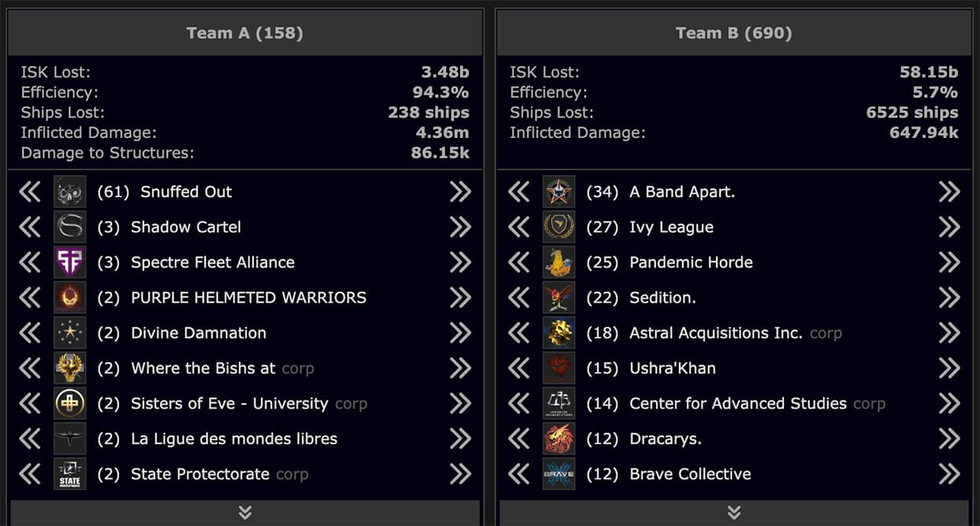This screenshot has height=526, width=980.
Task: Click the Spectre Fleet Alliance purple logo
Action: pos(70,263)
